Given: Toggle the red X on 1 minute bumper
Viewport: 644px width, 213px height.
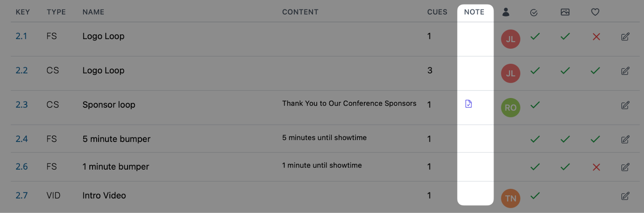Looking at the screenshot, I should 597,167.
